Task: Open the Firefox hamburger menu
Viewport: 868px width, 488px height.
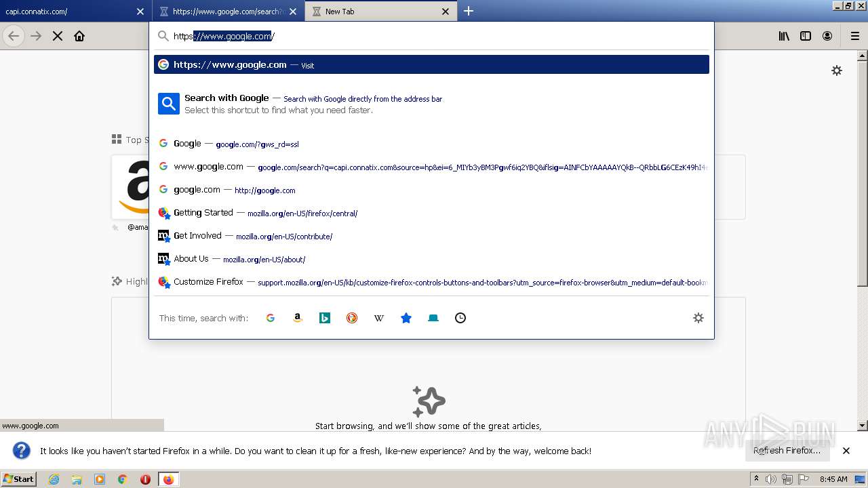Action: click(854, 36)
